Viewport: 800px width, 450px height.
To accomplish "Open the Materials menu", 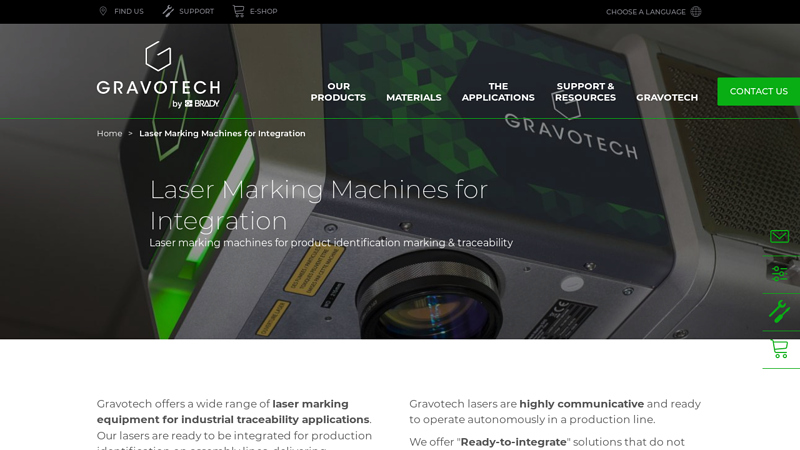I will click(414, 97).
